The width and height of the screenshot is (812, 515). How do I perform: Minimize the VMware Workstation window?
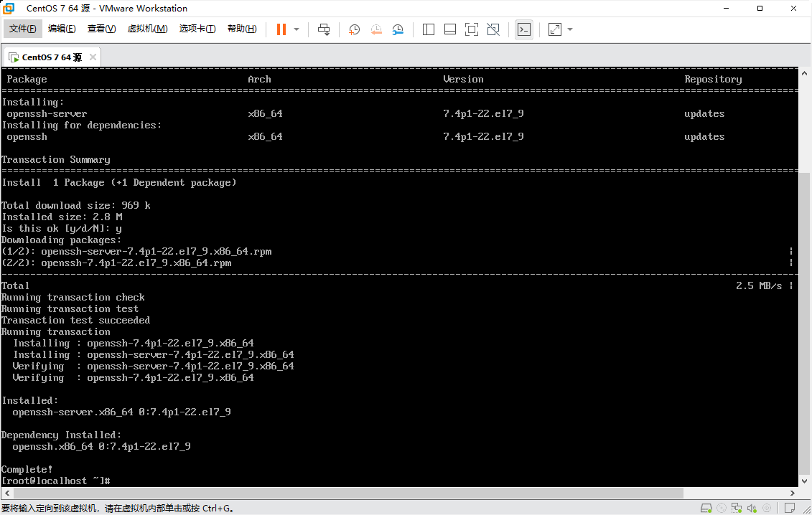pos(726,9)
